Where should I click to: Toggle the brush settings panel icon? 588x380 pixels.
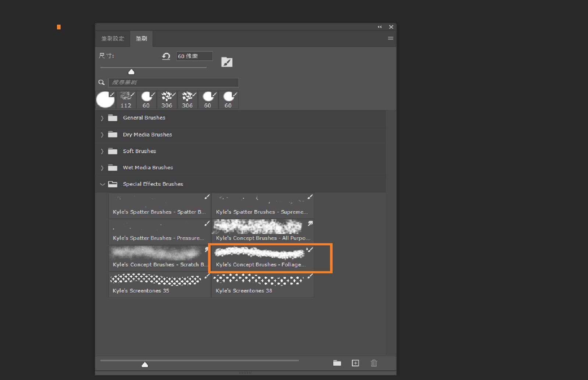coord(227,62)
